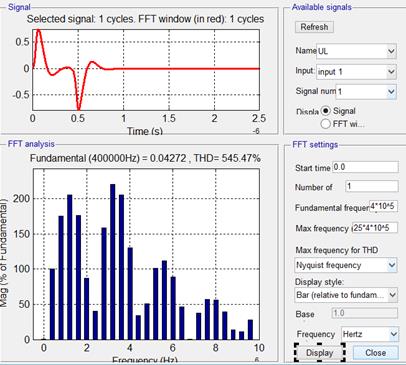Screen dimensions: 406x365
Task: Open the Name dropdown showing UL
Action: point(356,51)
